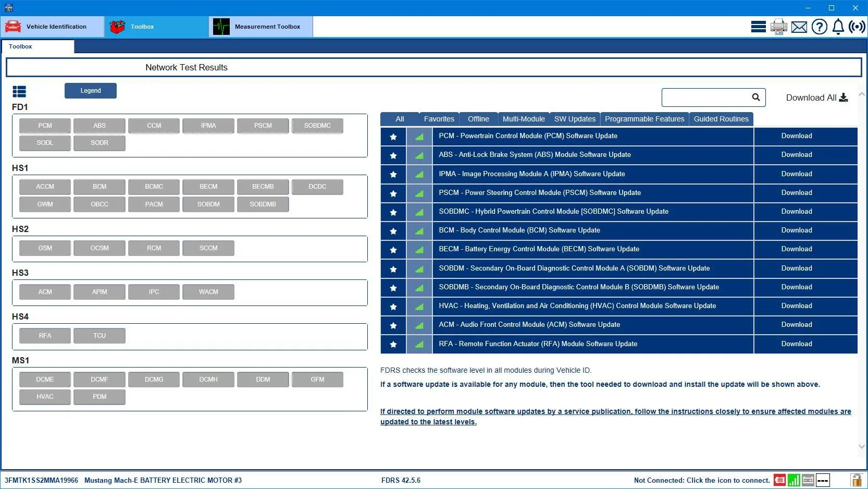The image size is (868, 489).
Task: Click the notification bell icon
Action: coord(838,27)
